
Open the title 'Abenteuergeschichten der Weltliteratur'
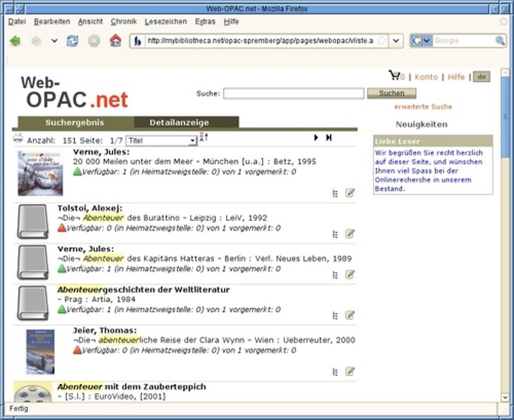click(x=143, y=290)
